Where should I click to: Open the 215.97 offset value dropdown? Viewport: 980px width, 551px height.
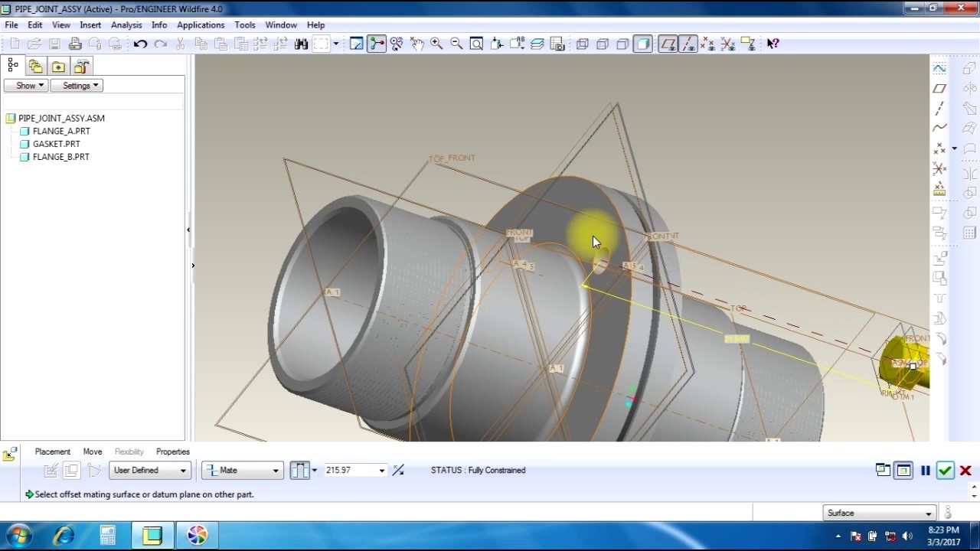381,470
